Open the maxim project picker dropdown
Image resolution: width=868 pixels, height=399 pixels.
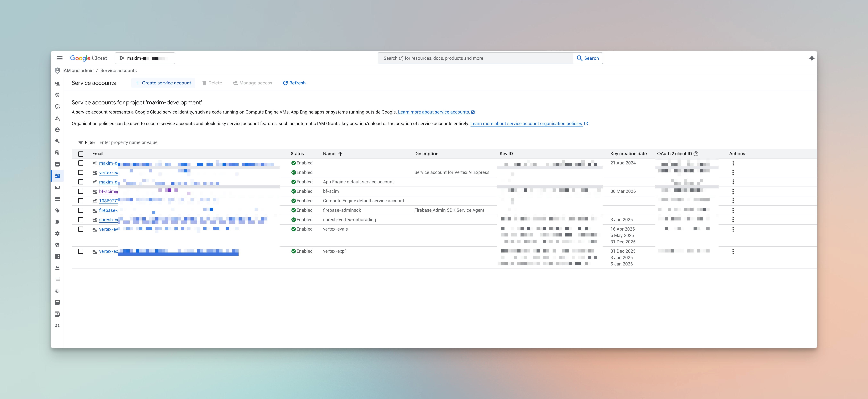[145, 58]
